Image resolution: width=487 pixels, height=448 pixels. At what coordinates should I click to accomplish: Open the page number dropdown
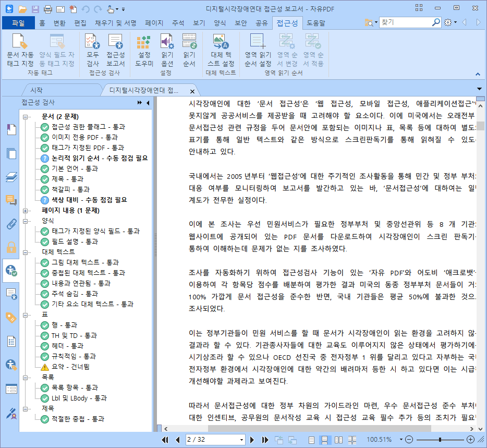(x=241, y=440)
